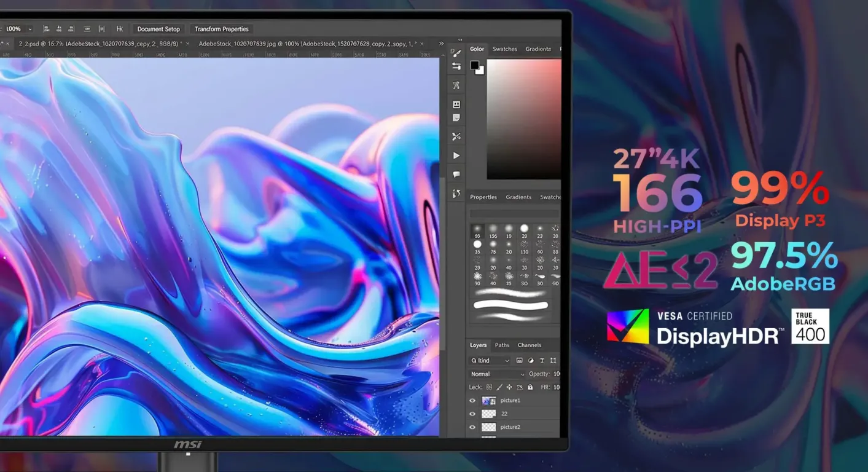Click the white background color swatch

[x=480, y=71]
